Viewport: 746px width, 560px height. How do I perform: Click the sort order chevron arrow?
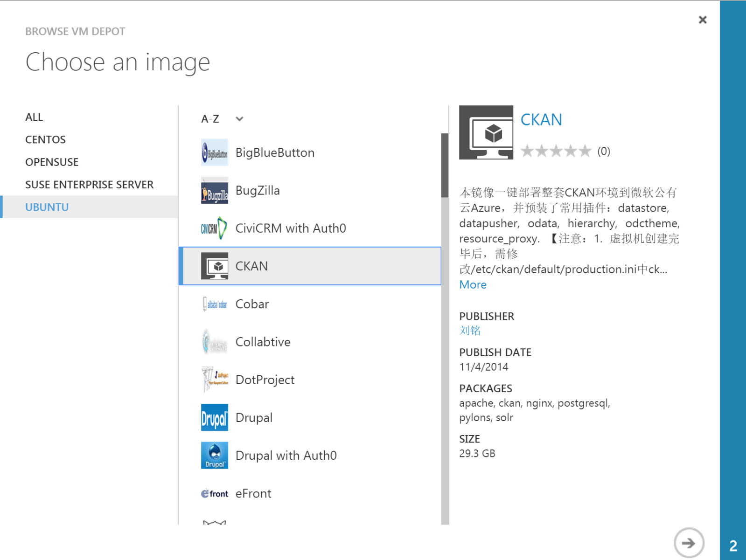(239, 119)
